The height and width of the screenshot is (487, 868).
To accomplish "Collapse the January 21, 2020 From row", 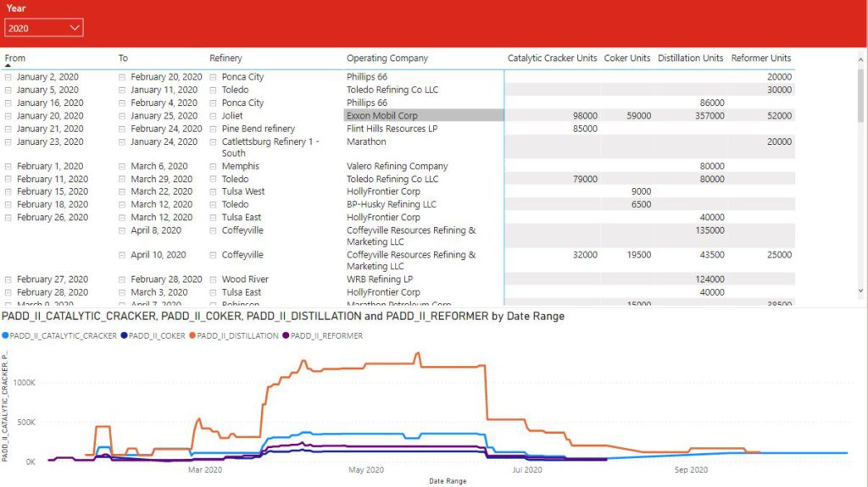I will [8, 129].
